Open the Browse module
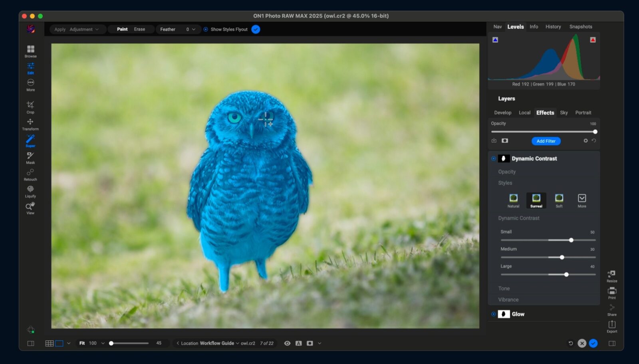639x364 pixels. pos(30,51)
